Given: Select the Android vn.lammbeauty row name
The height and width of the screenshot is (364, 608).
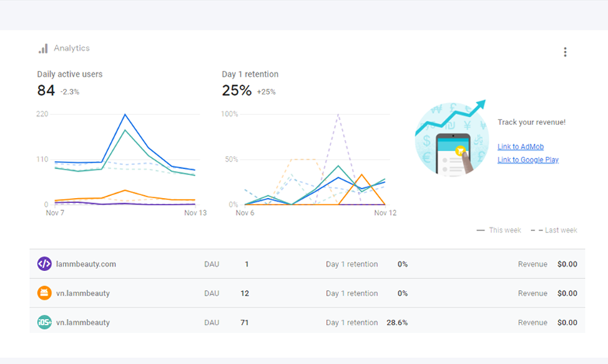Looking at the screenshot, I should click(82, 293).
